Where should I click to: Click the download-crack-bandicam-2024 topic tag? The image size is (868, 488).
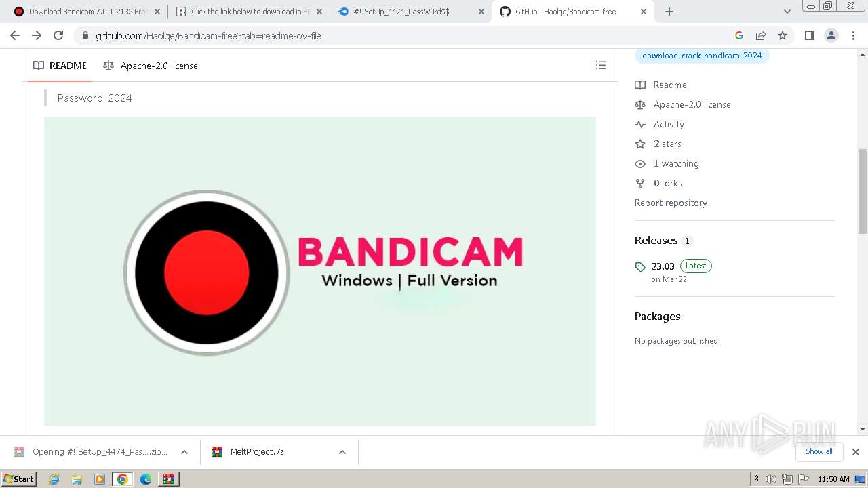[x=702, y=56]
